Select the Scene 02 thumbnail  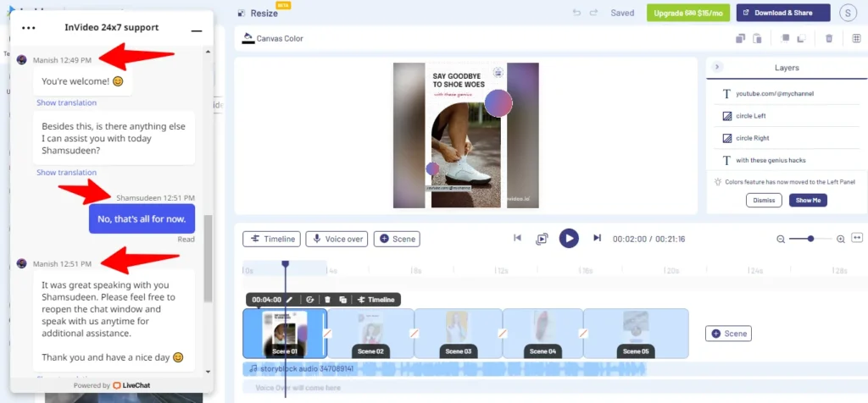pyautogui.click(x=371, y=334)
